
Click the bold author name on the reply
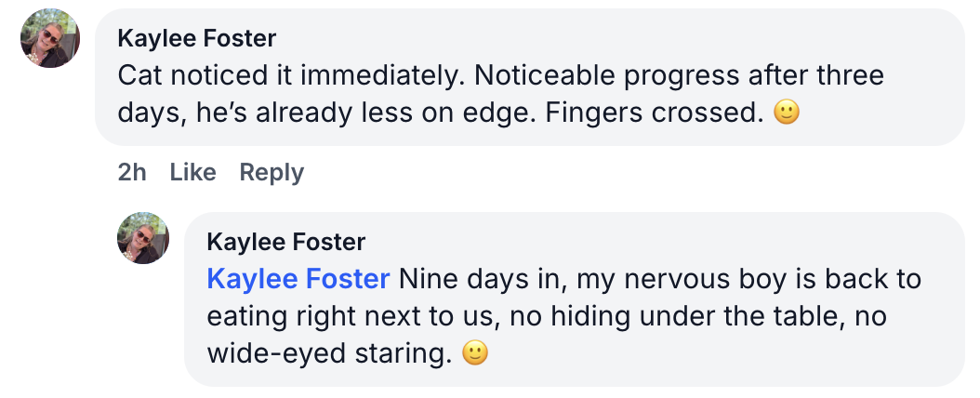click(x=285, y=243)
